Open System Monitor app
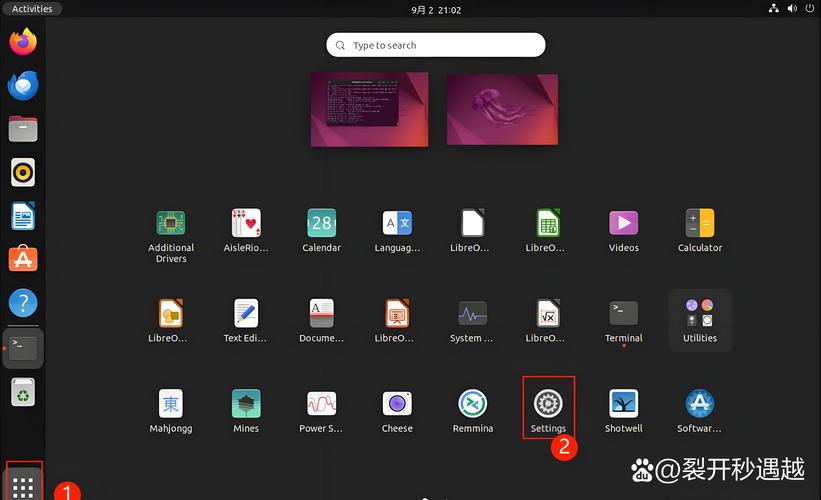Image resolution: width=821 pixels, height=500 pixels. click(472, 320)
